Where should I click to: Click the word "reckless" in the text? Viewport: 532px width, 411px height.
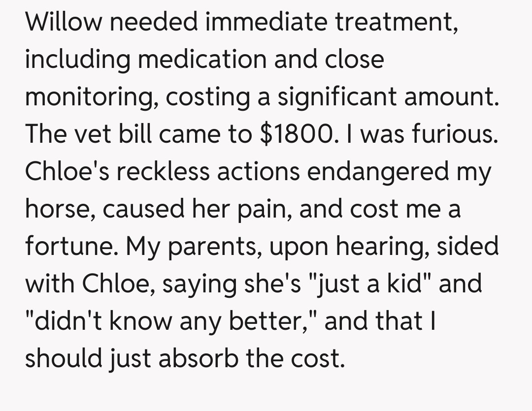(x=158, y=172)
